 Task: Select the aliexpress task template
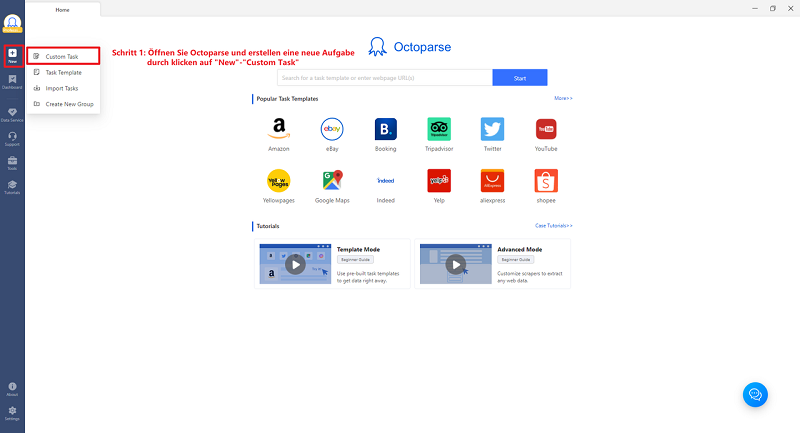(492, 186)
